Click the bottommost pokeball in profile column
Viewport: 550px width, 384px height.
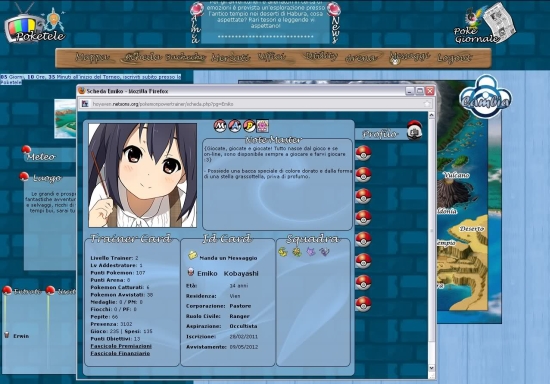pyautogui.click(x=363, y=304)
